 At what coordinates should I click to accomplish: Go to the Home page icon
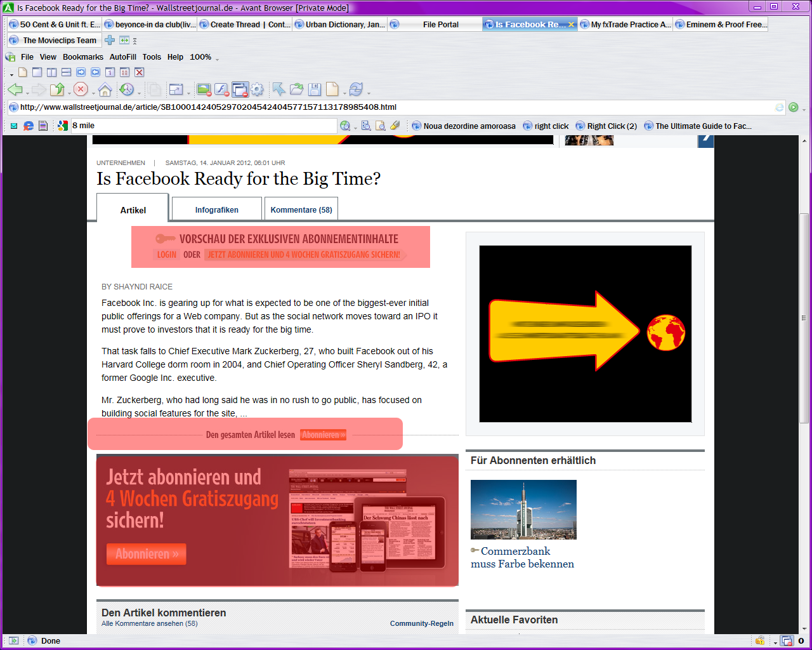pyautogui.click(x=105, y=90)
